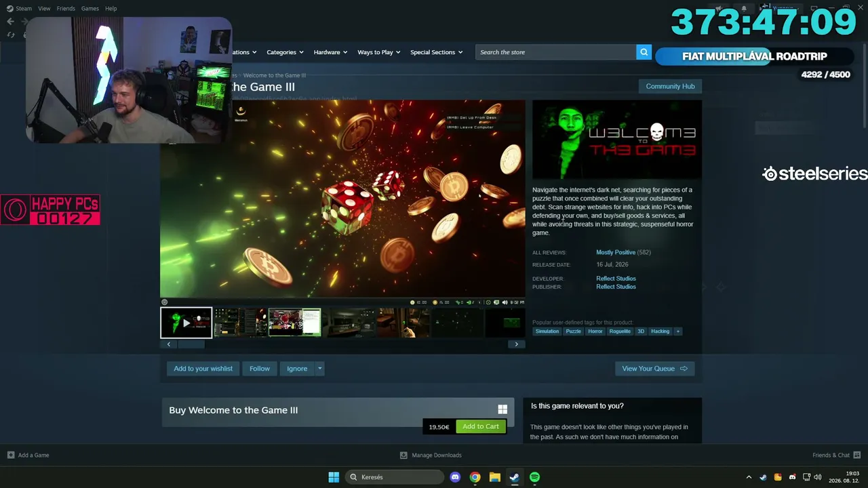Open File Explorer from the taskbar
The image size is (868, 488).
pos(495,477)
